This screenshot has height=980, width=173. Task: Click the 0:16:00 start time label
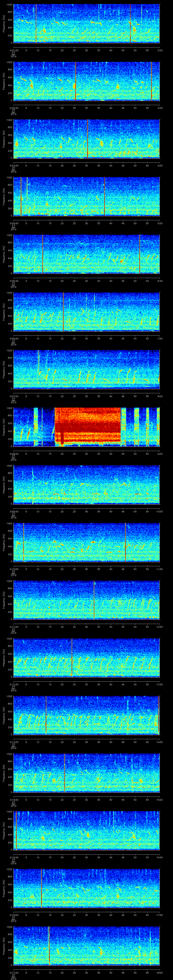(14, 915)
